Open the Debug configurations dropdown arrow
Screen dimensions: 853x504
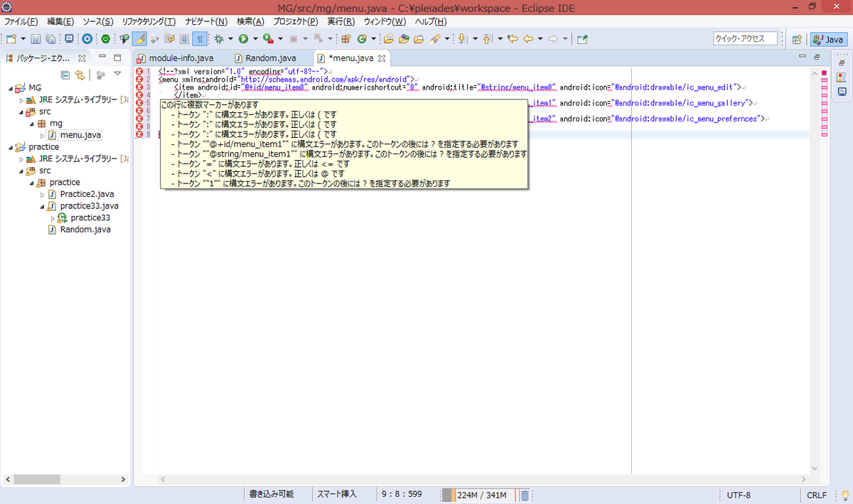(x=230, y=39)
